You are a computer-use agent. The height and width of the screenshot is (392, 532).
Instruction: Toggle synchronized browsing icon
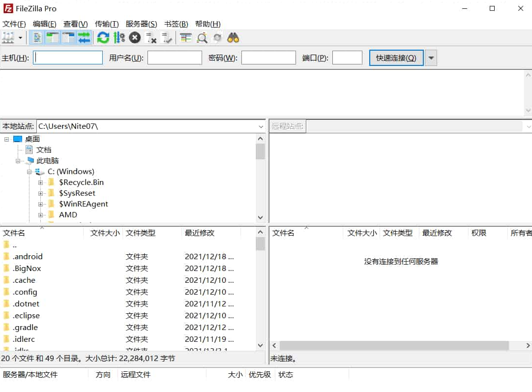pyautogui.click(x=217, y=38)
